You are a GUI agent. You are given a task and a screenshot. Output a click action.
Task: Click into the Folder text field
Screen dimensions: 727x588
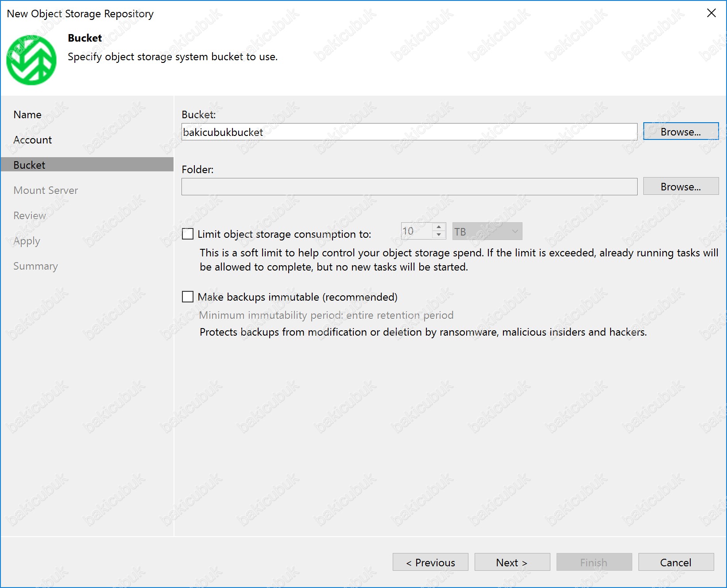pos(409,187)
